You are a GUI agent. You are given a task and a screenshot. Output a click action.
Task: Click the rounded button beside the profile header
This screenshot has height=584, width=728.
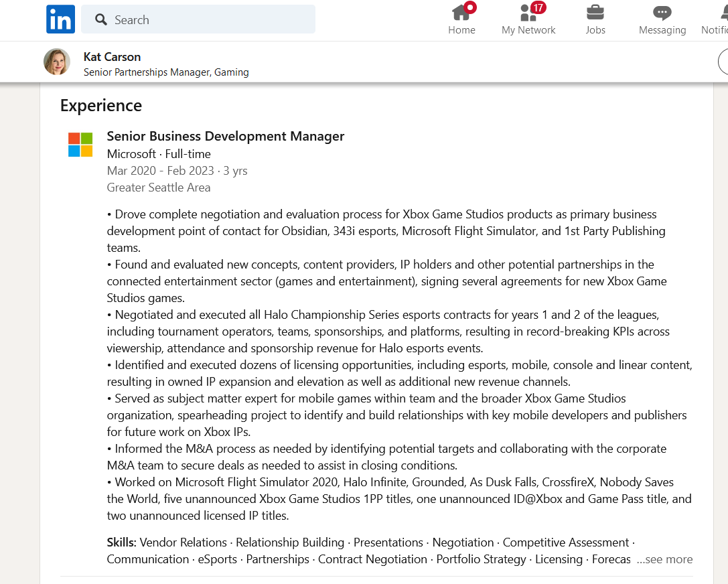click(723, 62)
